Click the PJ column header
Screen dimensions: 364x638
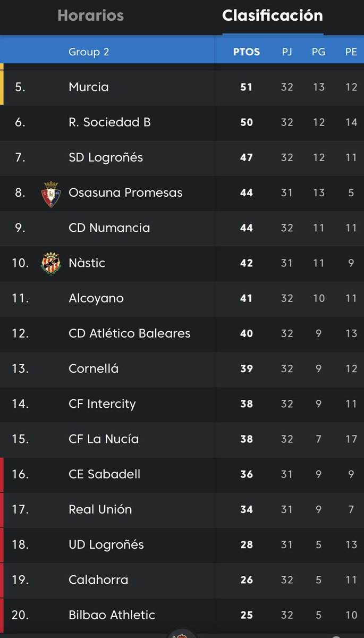pos(287,52)
